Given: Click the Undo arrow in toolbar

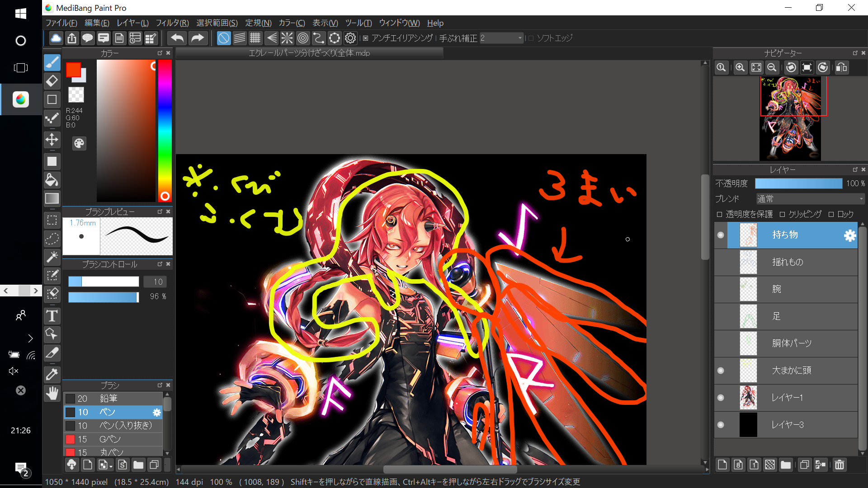Looking at the screenshot, I should point(177,38).
